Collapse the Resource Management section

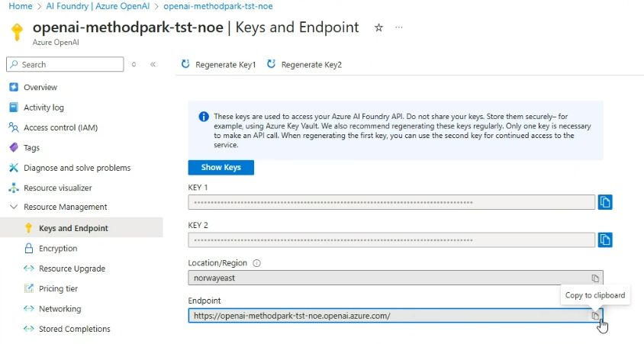pos(13,207)
